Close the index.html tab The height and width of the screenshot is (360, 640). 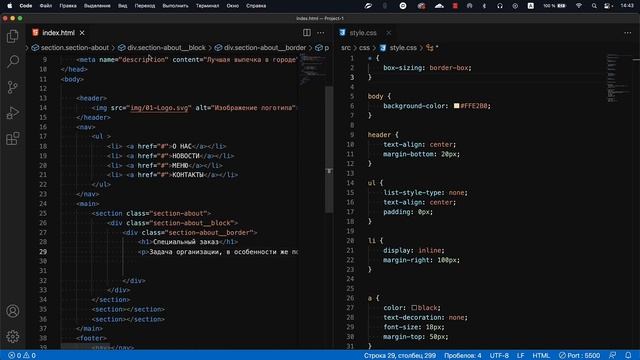[82, 33]
